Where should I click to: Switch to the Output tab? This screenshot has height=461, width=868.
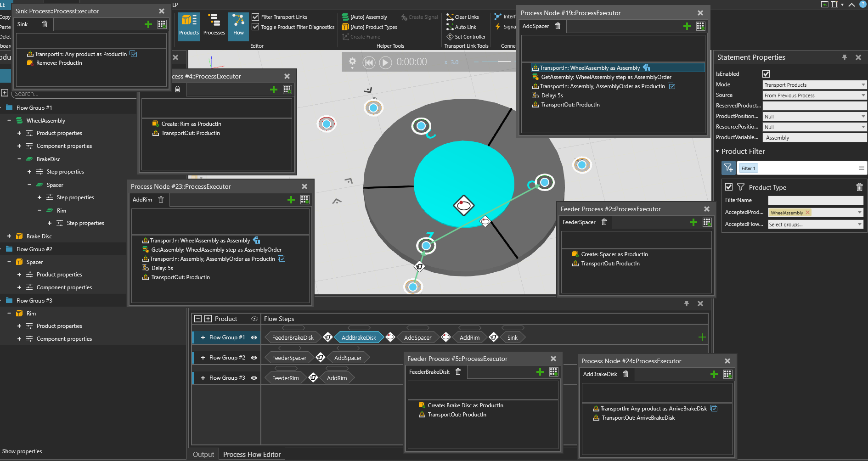click(x=203, y=455)
